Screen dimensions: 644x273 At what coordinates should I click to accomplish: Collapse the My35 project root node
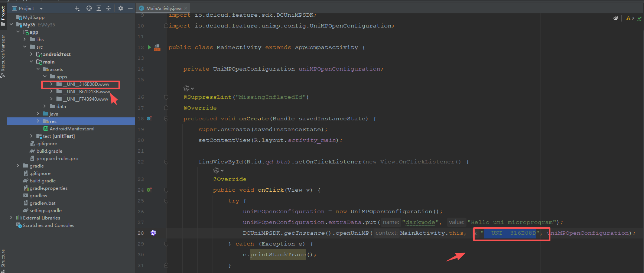(11, 25)
